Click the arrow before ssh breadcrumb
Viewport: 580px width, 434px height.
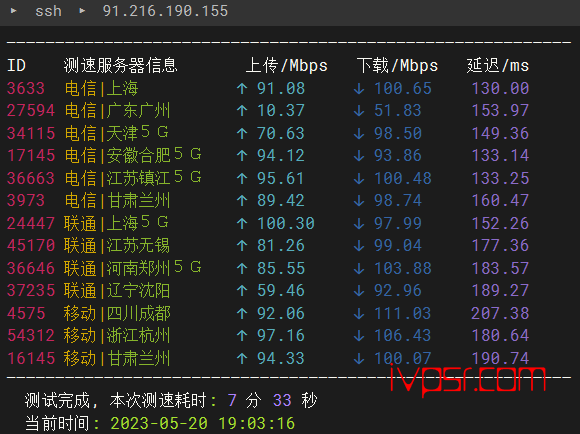click(x=14, y=11)
